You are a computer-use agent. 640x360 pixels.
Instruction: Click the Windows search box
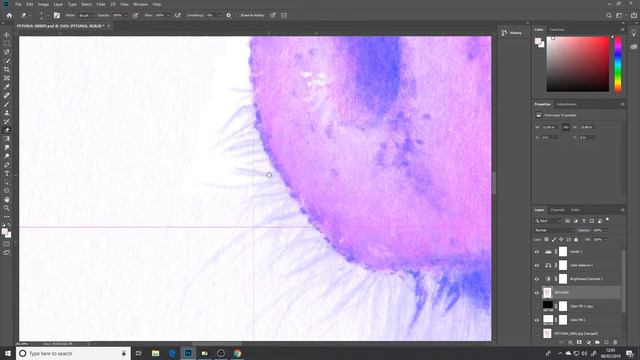point(73,353)
